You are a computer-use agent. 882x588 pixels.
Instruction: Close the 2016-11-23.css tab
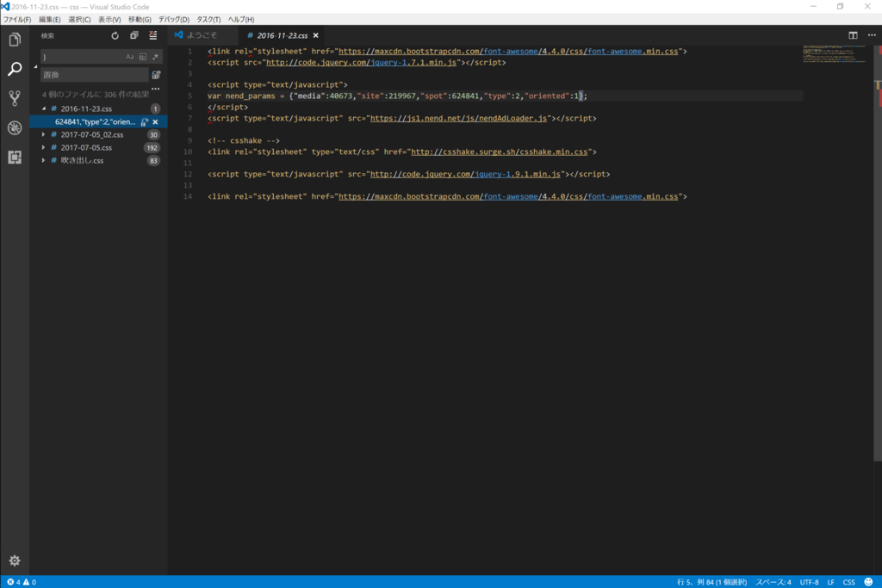[x=315, y=35]
